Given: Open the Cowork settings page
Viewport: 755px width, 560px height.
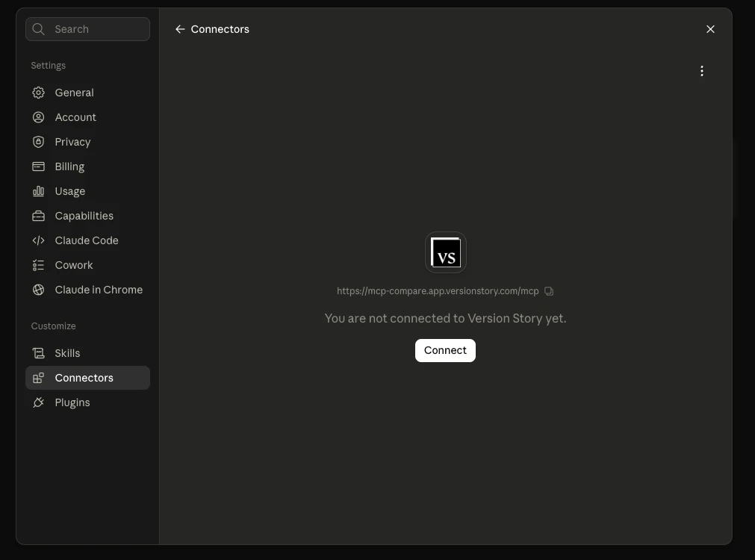Looking at the screenshot, I should (x=87, y=265).
